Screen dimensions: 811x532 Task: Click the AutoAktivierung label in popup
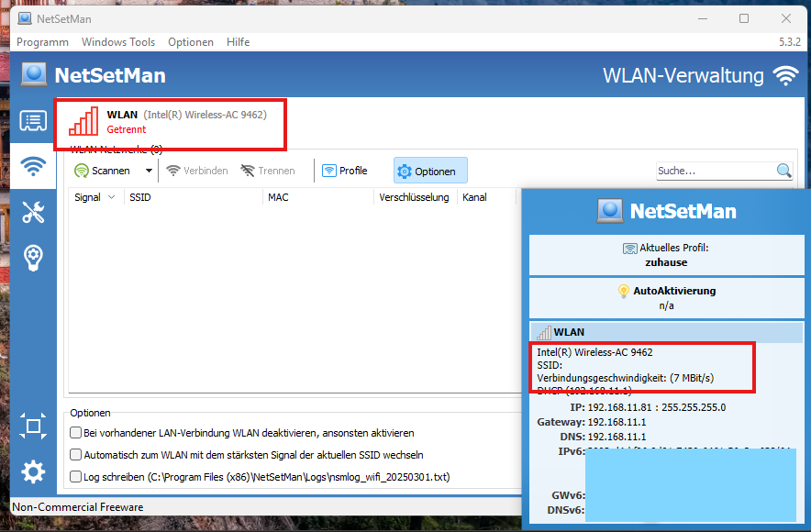(x=674, y=291)
